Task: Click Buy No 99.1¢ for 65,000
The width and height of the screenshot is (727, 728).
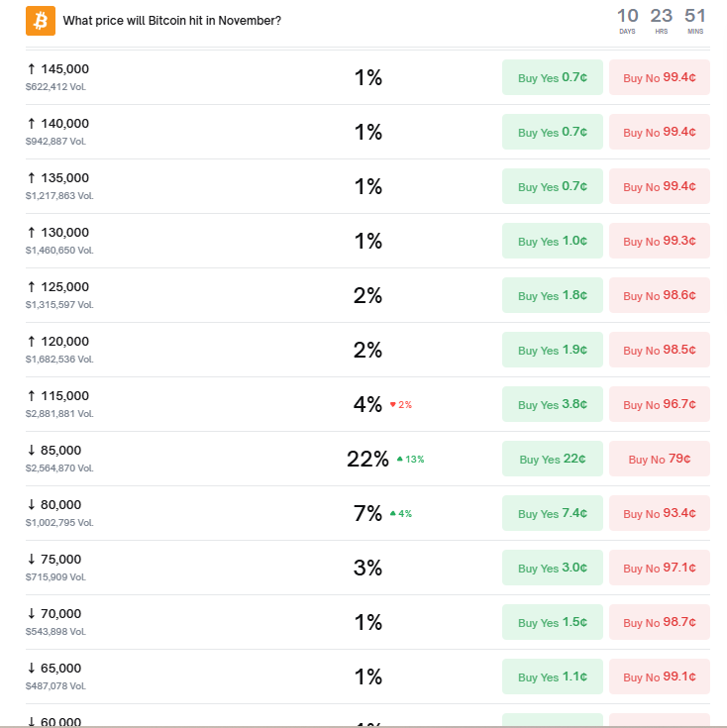Action: click(659, 676)
